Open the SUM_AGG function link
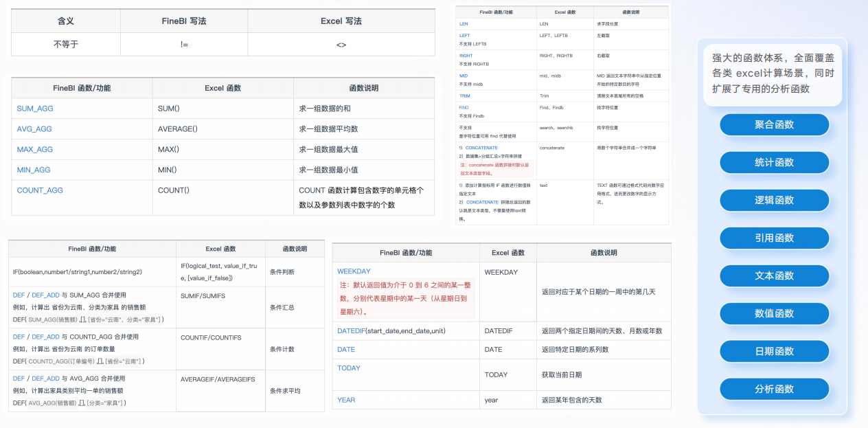 click(x=35, y=109)
